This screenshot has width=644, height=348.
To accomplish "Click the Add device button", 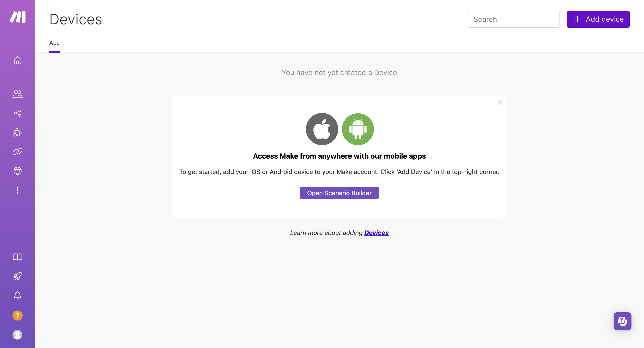I will tap(598, 19).
